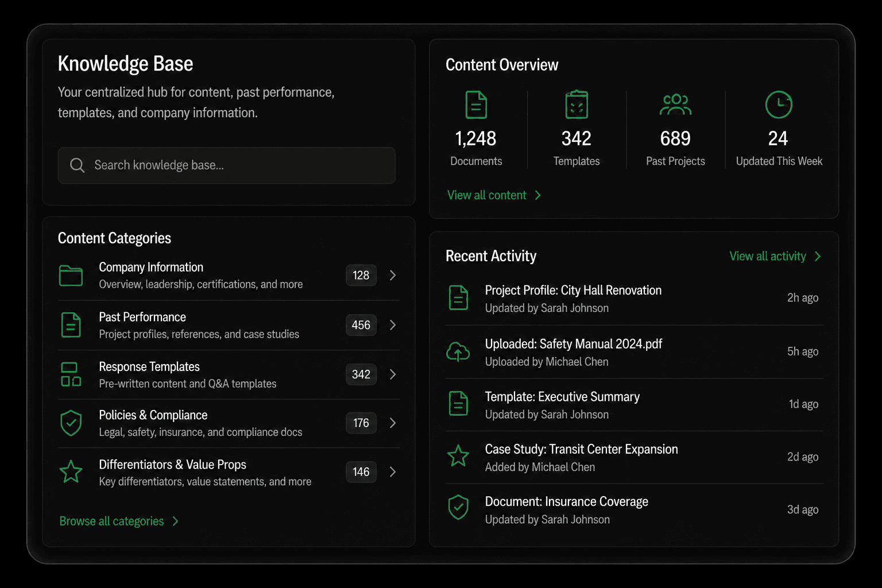Open Differentiators & Value Props category
The image size is (882, 588).
pyautogui.click(x=229, y=472)
